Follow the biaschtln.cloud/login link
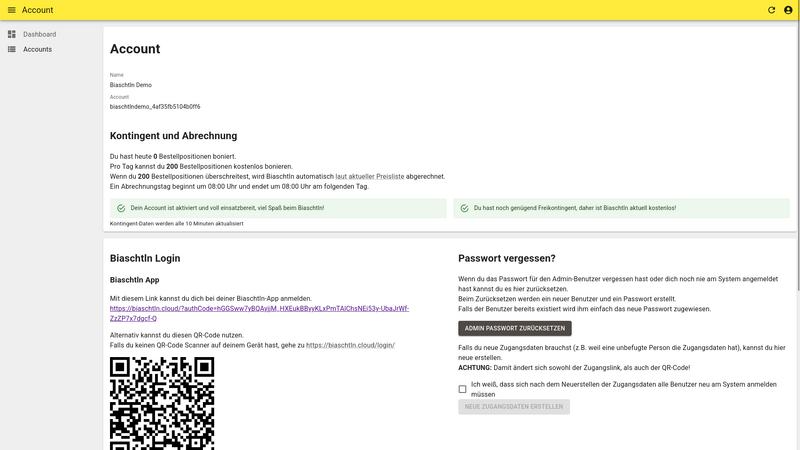 350,345
